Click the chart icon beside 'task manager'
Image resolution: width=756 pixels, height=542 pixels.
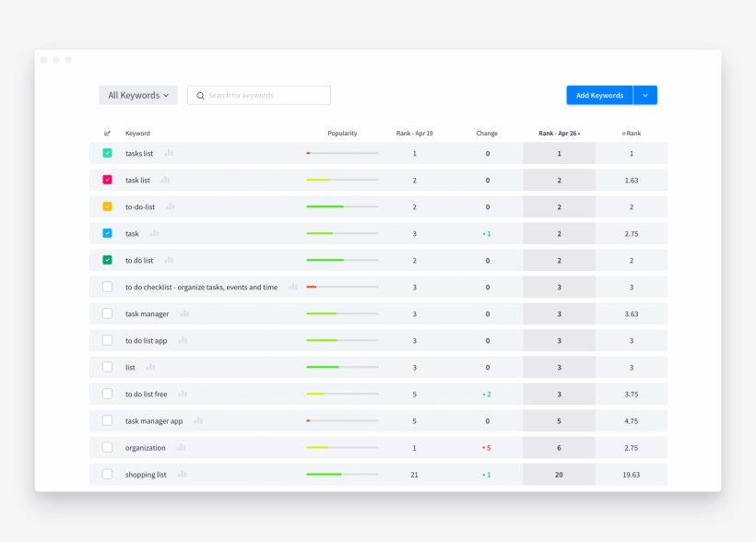pyautogui.click(x=184, y=313)
